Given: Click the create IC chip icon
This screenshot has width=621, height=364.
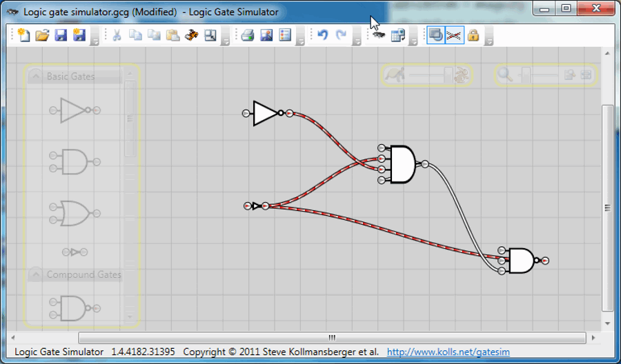Looking at the screenshot, I should pos(379,35).
